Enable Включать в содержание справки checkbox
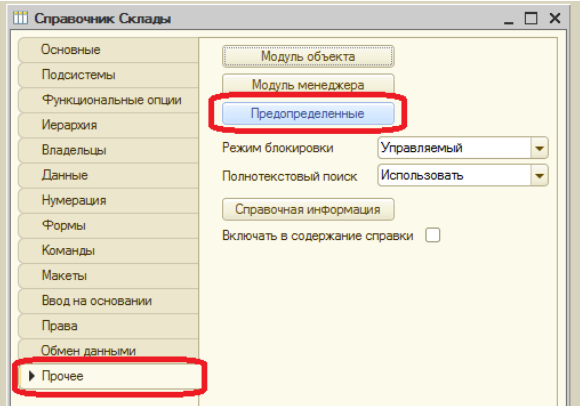Viewport: 582px width, 406px height. [x=433, y=235]
